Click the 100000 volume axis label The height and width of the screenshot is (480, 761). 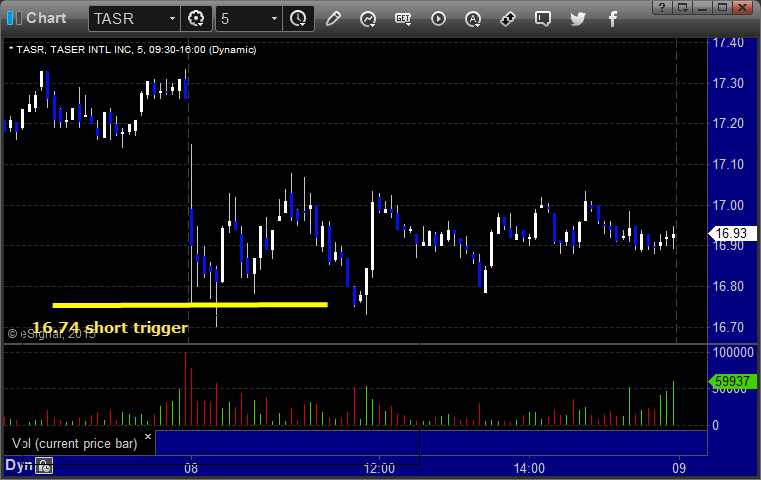(733, 352)
